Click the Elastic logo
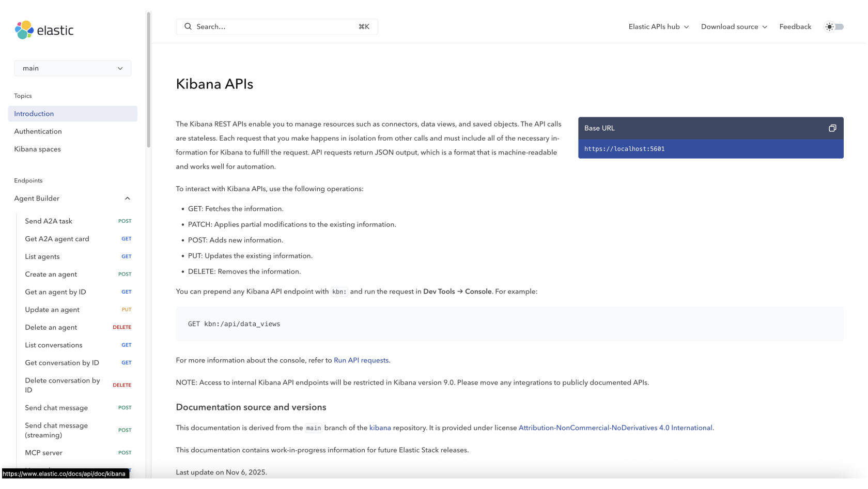The height and width of the screenshot is (489, 868). pyautogui.click(x=44, y=30)
